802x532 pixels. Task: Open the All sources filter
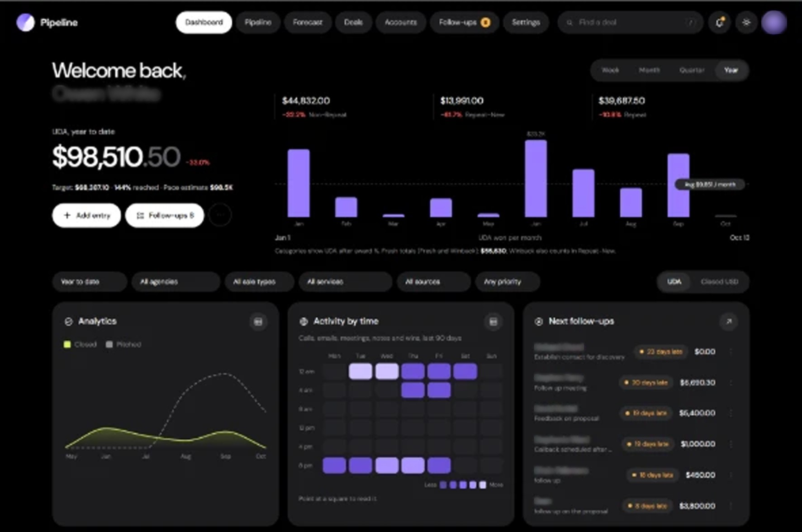[434, 281]
